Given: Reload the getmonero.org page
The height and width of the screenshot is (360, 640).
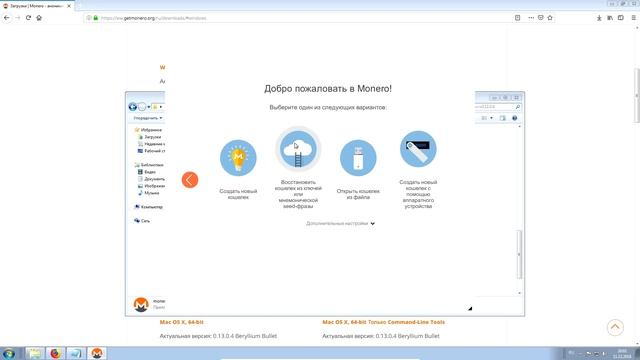Looking at the screenshot, I should (x=28, y=18).
